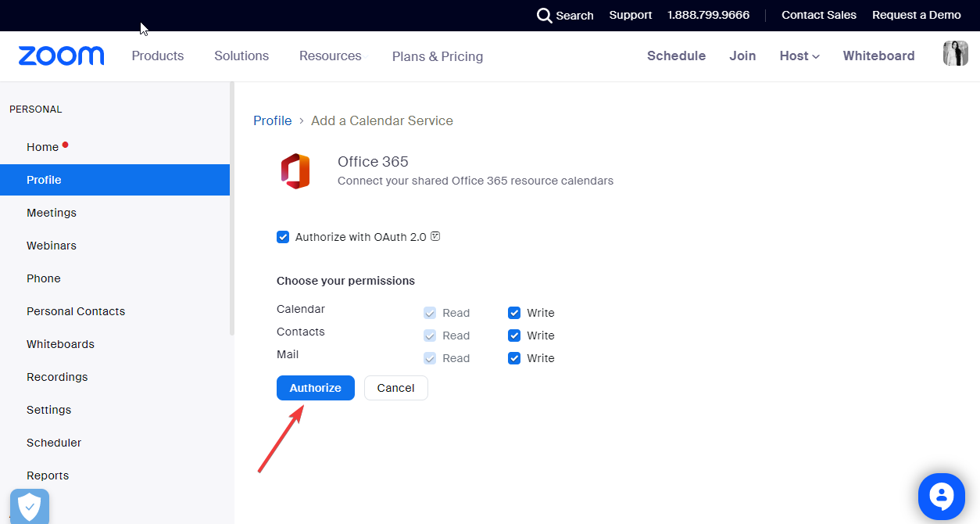The height and width of the screenshot is (524, 980).
Task: Click Schedule in the top navigation
Action: (676, 56)
